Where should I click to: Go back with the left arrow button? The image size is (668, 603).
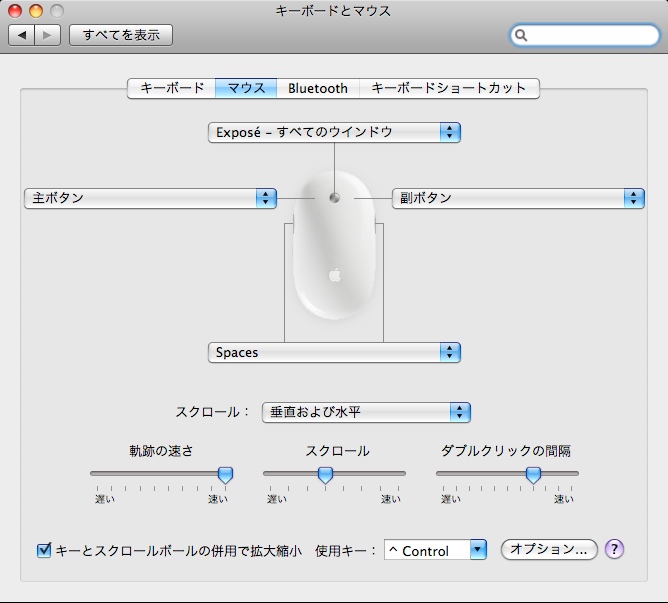[21, 35]
